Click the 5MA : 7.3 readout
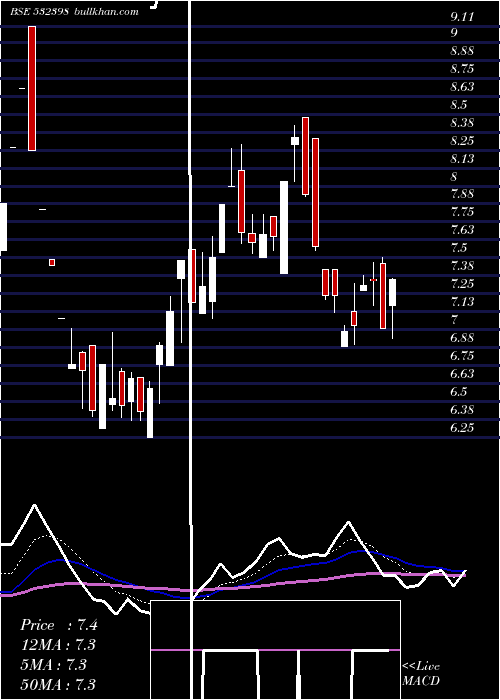Image resolution: width=500 pixels, height=700 pixels. click(x=54, y=665)
